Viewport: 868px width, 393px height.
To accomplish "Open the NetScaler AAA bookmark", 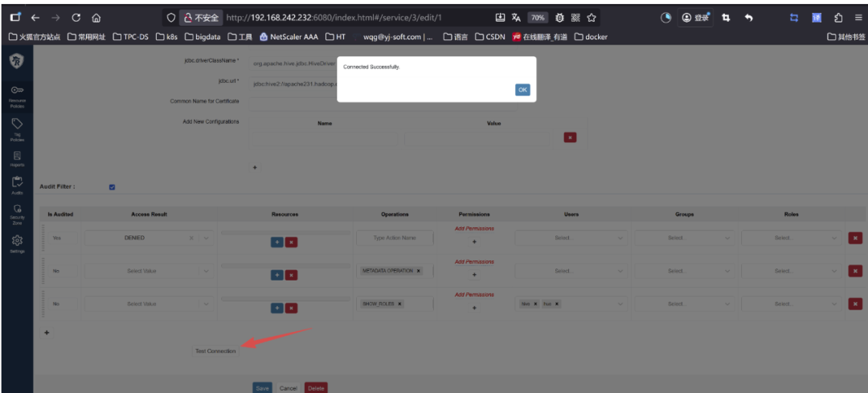I will click(x=289, y=37).
